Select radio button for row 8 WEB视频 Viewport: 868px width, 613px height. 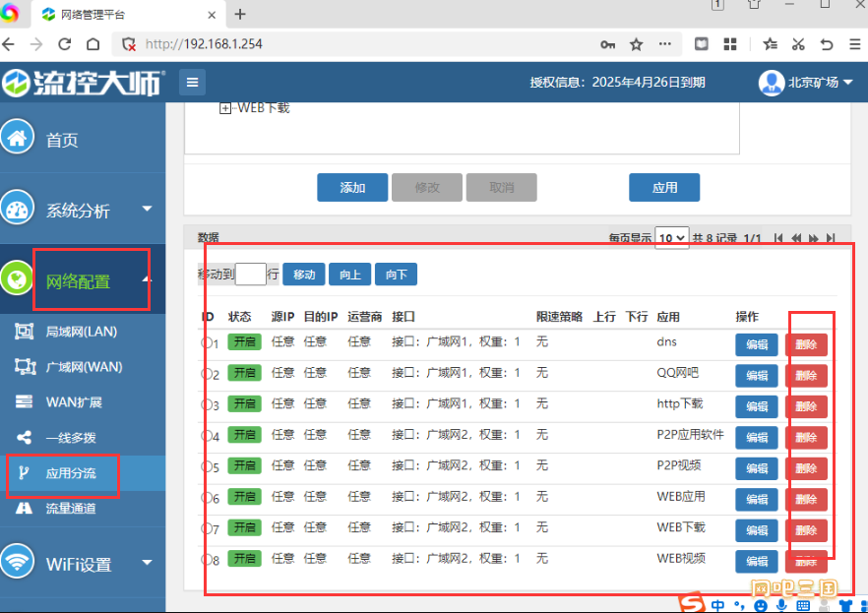click(207, 560)
